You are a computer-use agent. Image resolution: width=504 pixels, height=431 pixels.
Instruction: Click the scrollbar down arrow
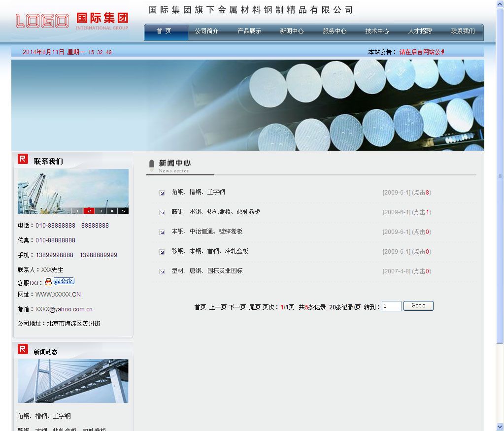coord(500,427)
